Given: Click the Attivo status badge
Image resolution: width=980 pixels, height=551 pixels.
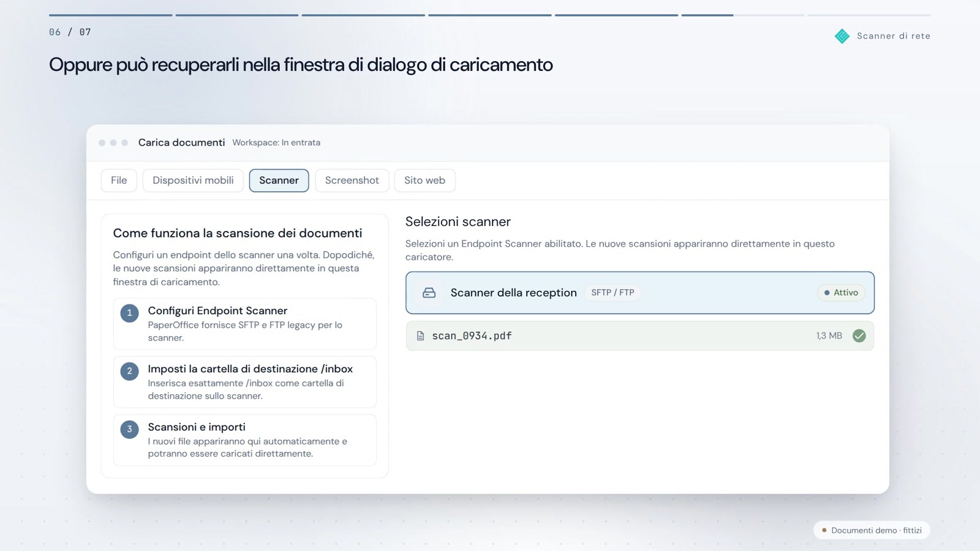Looking at the screenshot, I should [841, 293].
